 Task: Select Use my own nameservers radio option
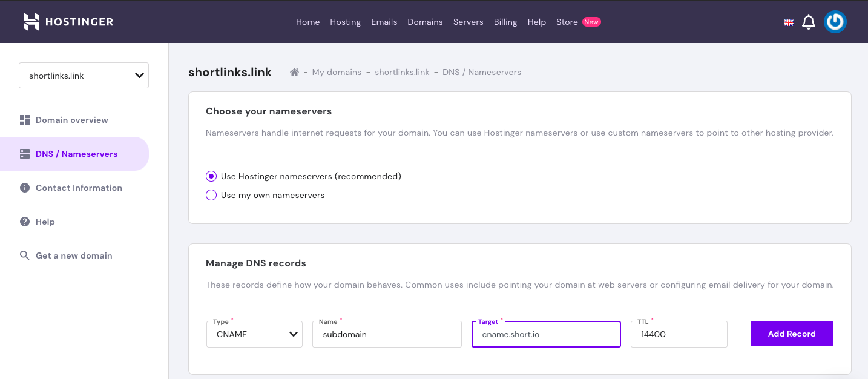(211, 195)
